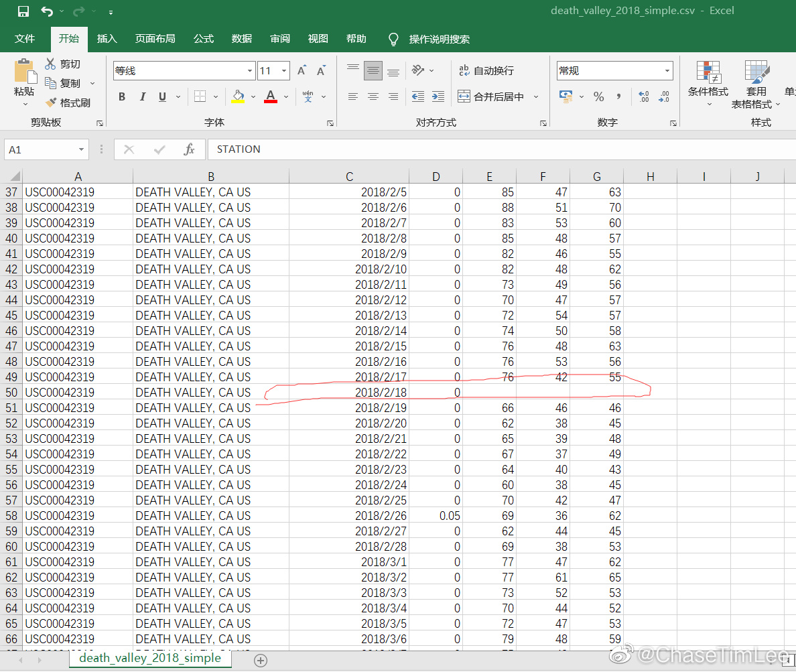Screen dimensions: 796x672
Task: Toggle Bold formatting
Action: [122, 96]
